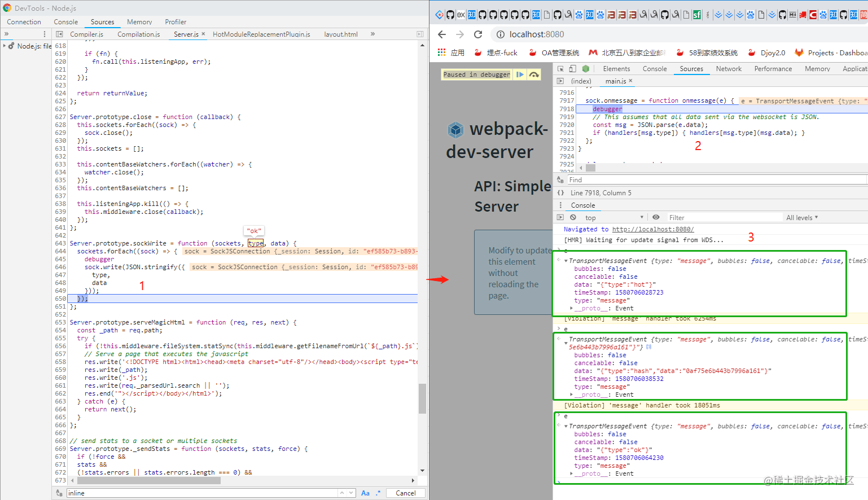Open top JavaScript context dropdown
The image size is (868, 500).
[x=614, y=218]
